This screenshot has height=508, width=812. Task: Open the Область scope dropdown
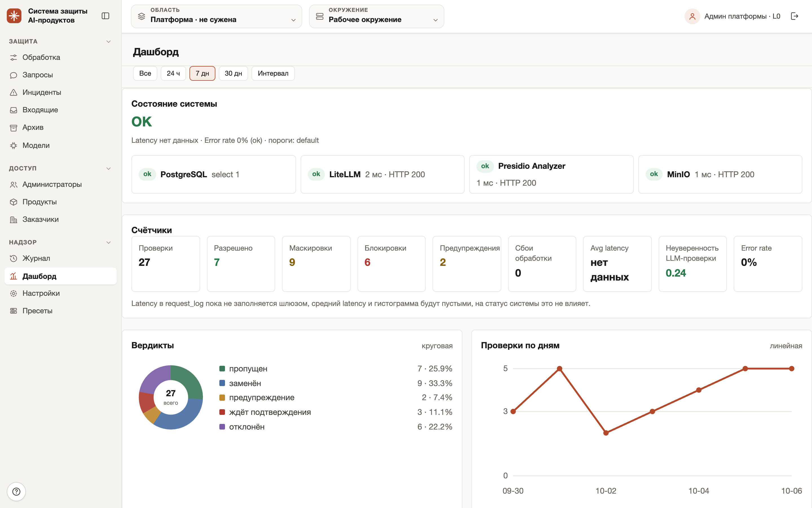(x=217, y=16)
